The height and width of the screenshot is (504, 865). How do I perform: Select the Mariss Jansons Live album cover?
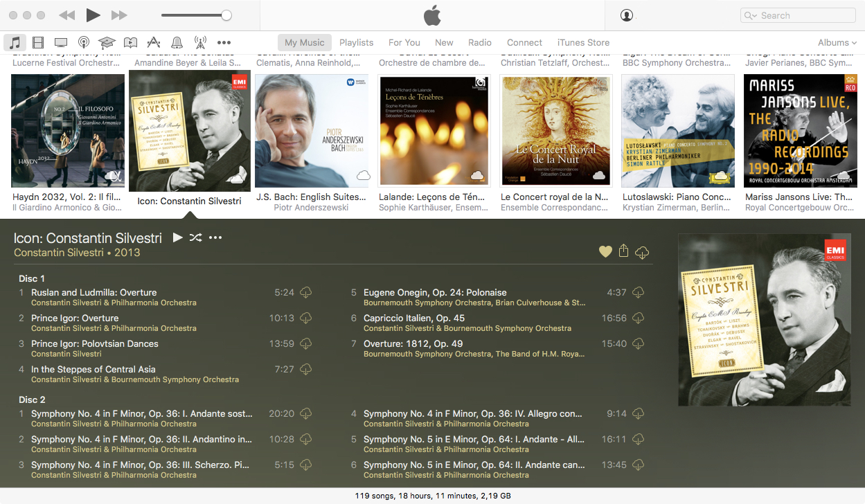[x=800, y=131]
